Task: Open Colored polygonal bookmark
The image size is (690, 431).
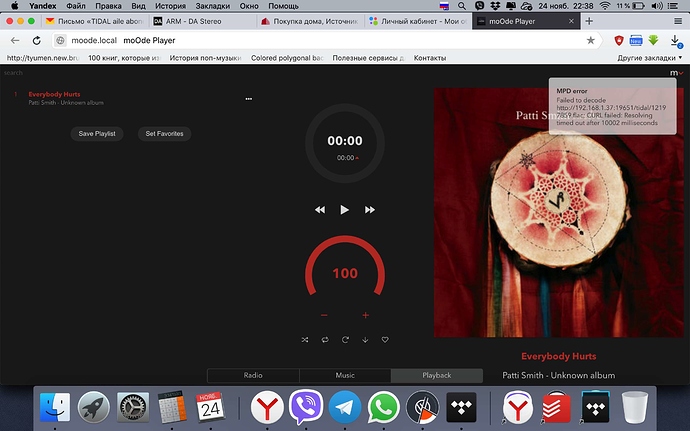Action: [x=287, y=58]
